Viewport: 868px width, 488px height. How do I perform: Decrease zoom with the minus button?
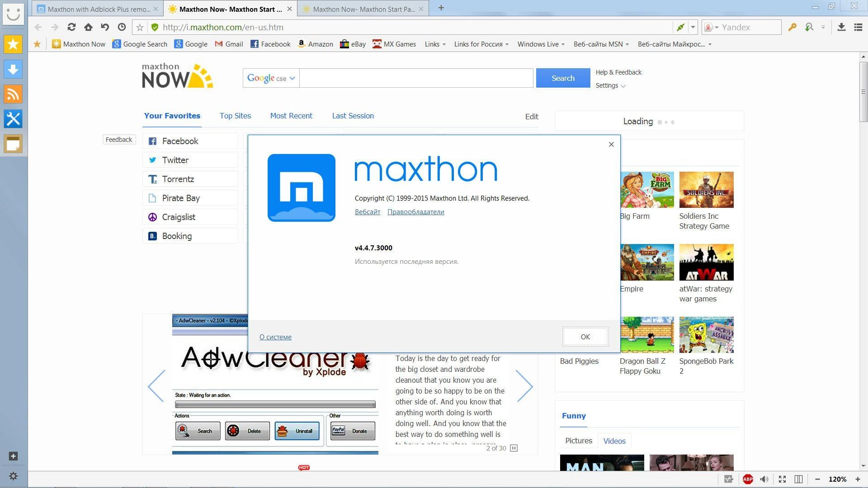coord(817,479)
